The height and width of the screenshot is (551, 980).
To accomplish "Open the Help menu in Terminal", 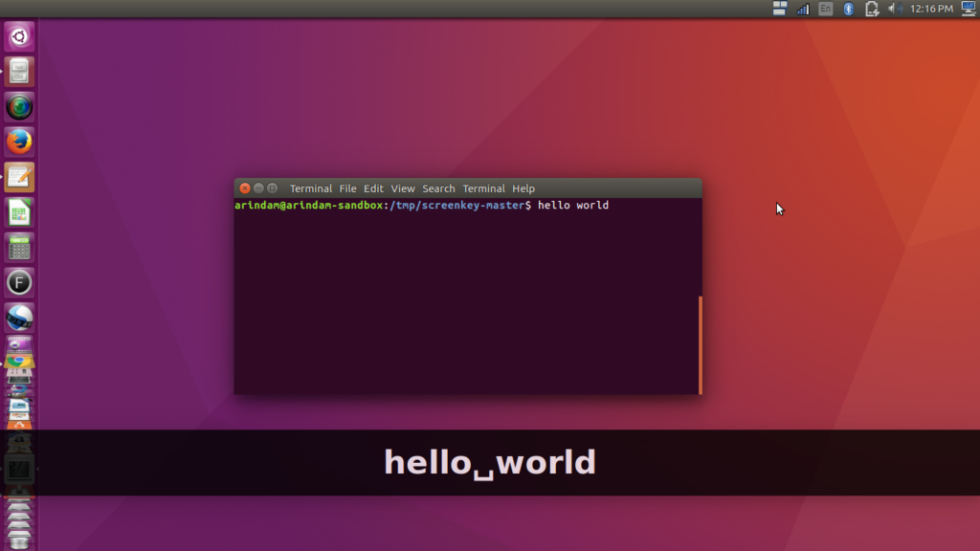I will point(523,188).
